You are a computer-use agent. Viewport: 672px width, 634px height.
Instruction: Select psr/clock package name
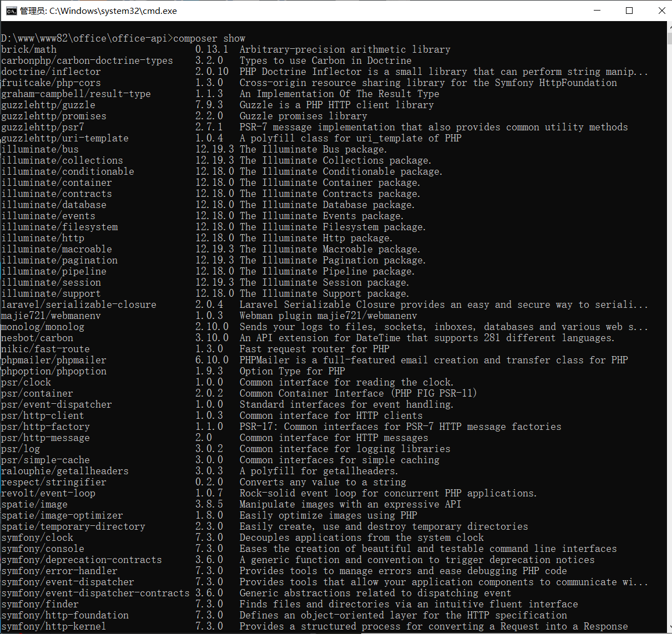coord(26,382)
